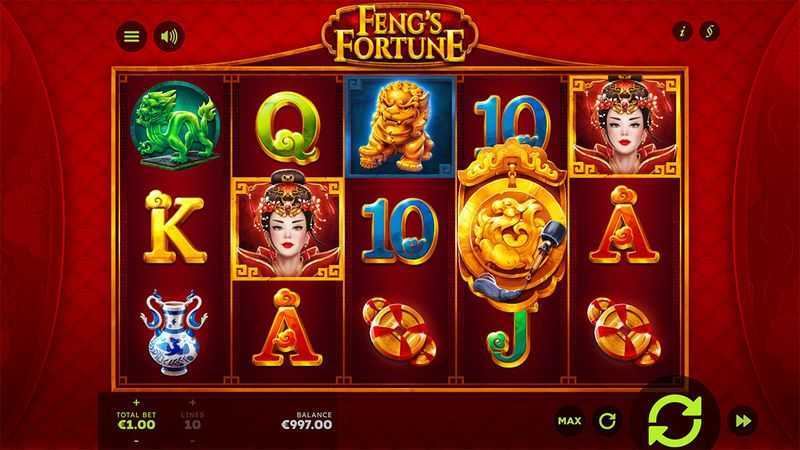Increase the lines count with plus
The width and height of the screenshot is (800, 450).
[192, 403]
